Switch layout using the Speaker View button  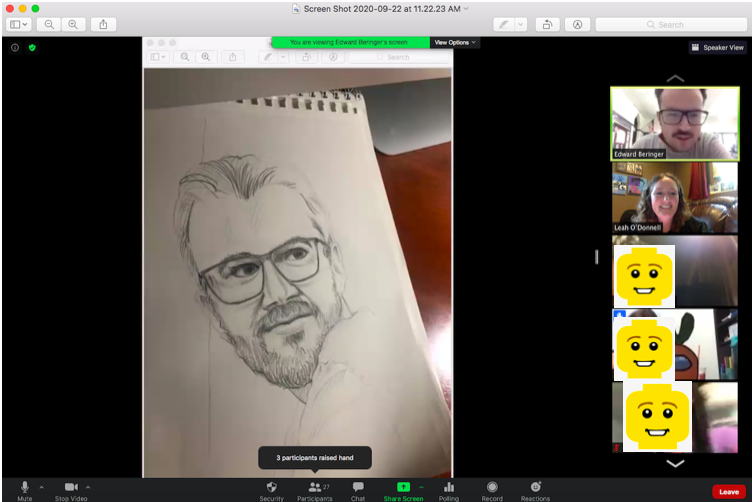[x=717, y=47]
